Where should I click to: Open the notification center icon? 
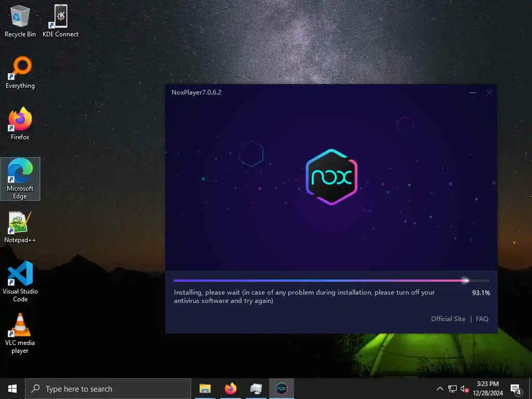tap(516, 389)
